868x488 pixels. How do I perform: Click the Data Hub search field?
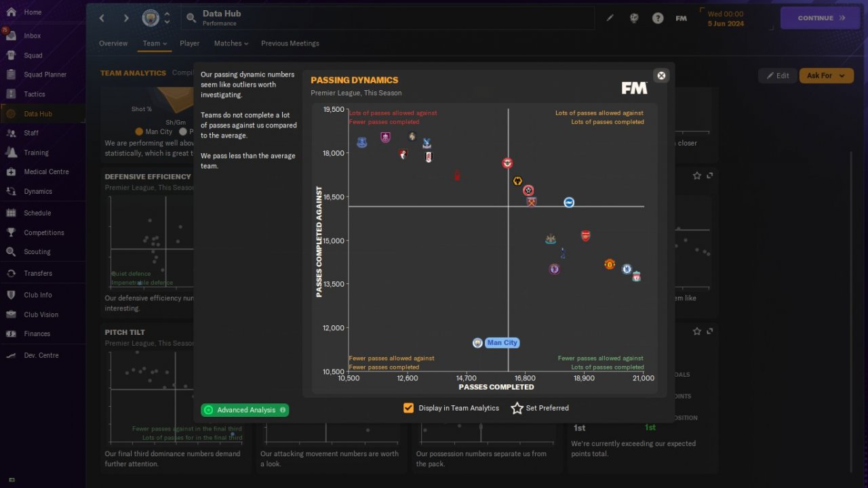[387, 18]
